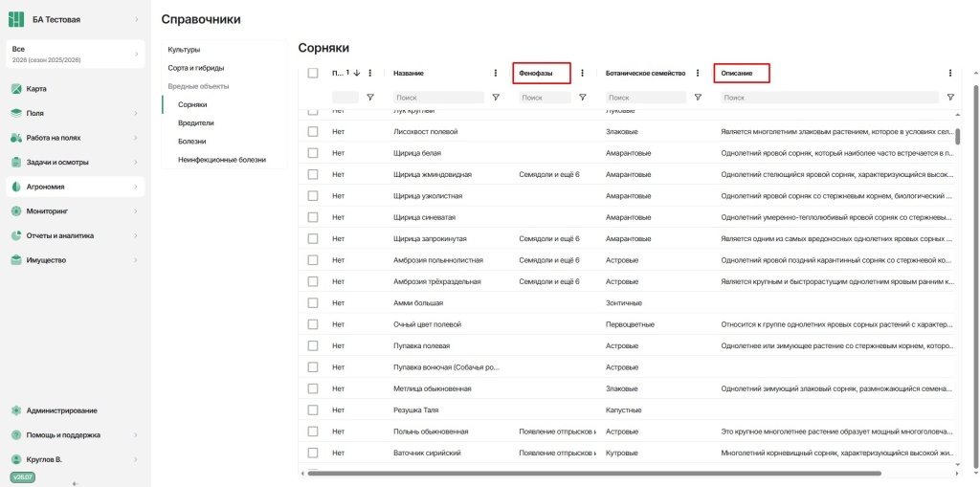
Task: Open the Культуры reference section
Action: click(184, 50)
